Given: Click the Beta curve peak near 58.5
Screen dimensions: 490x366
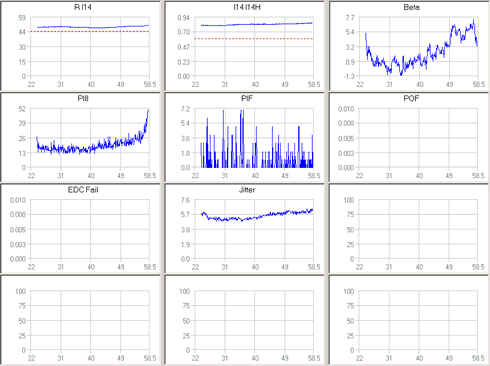Looking at the screenshot, I should (473, 21).
